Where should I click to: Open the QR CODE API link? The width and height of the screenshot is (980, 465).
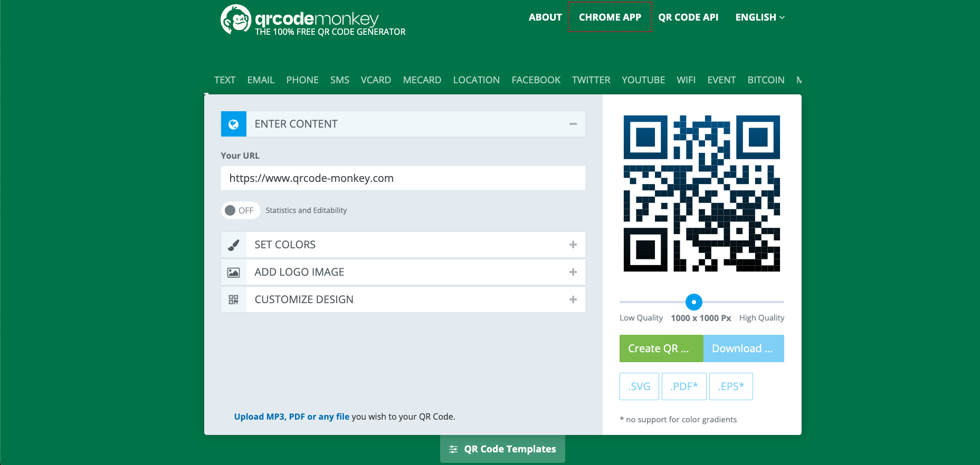(x=688, y=17)
